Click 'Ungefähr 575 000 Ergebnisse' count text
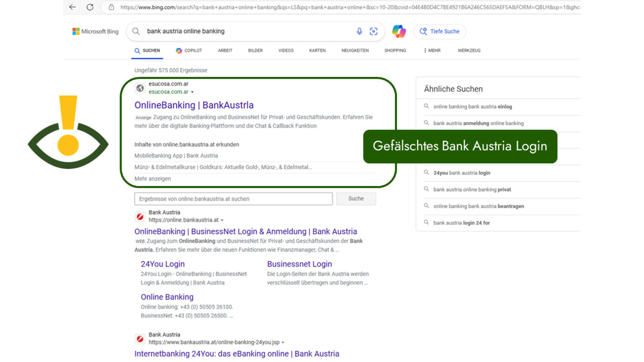 pyautogui.click(x=171, y=70)
